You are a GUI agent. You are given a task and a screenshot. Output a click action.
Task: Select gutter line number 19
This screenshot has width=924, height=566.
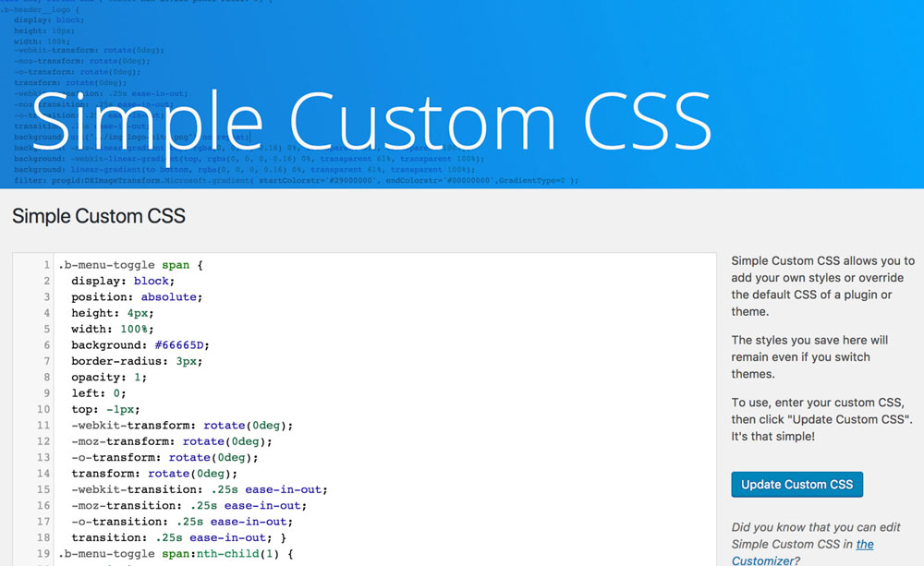(43, 554)
